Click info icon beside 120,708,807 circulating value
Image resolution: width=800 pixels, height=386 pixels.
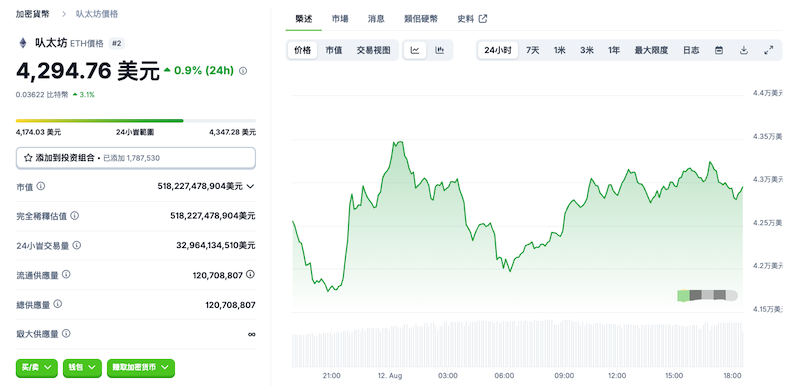coord(250,274)
